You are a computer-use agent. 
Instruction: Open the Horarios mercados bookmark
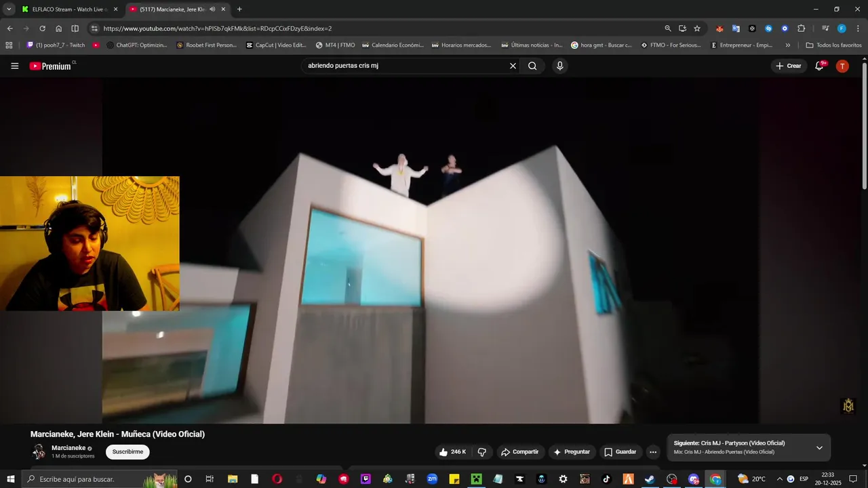[x=461, y=45]
